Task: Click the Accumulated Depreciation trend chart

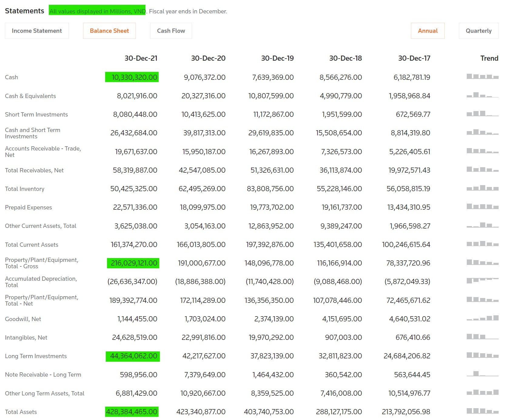Action: 482,281
